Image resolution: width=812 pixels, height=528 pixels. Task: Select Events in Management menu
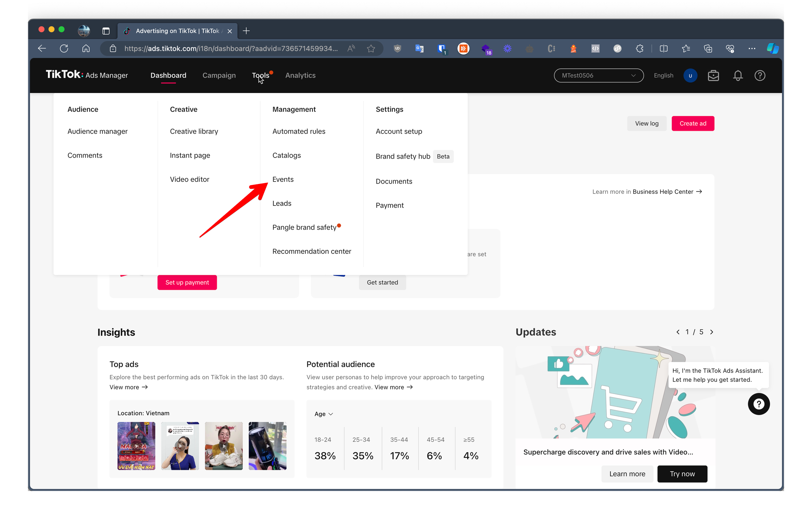283,179
